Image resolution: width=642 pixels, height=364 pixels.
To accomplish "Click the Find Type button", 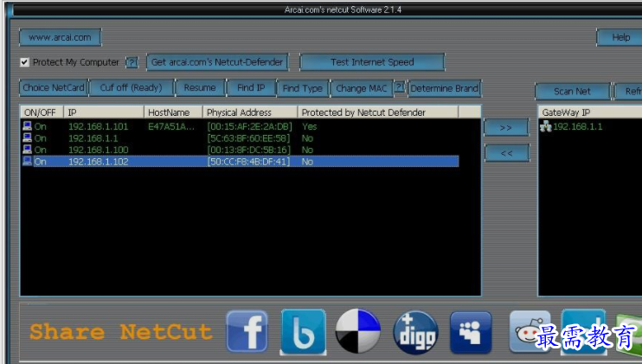I will pyautogui.click(x=303, y=88).
